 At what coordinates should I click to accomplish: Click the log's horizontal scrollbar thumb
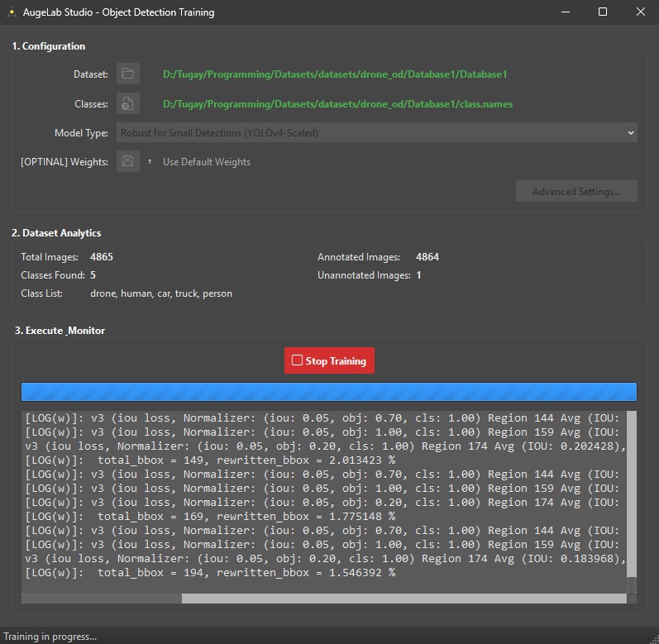(x=101, y=599)
